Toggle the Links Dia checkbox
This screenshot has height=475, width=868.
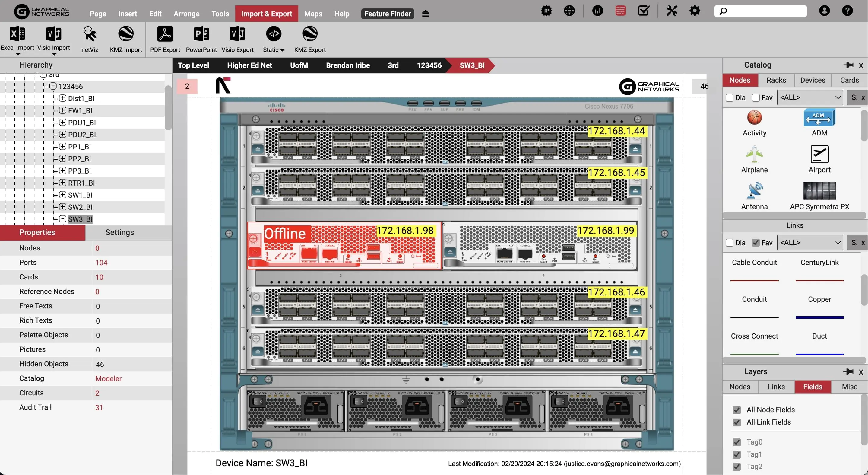coord(730,243)
